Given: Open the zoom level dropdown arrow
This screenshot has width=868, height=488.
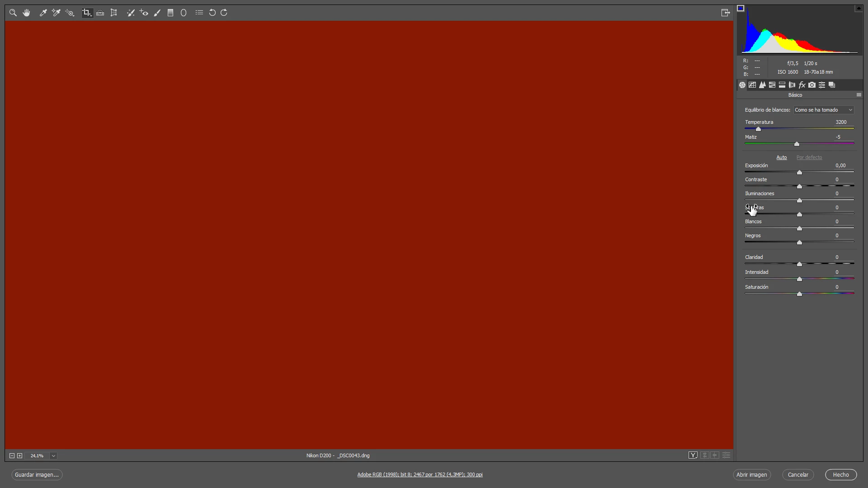Looking at the screenshot, I should click(x=53, y=456).
